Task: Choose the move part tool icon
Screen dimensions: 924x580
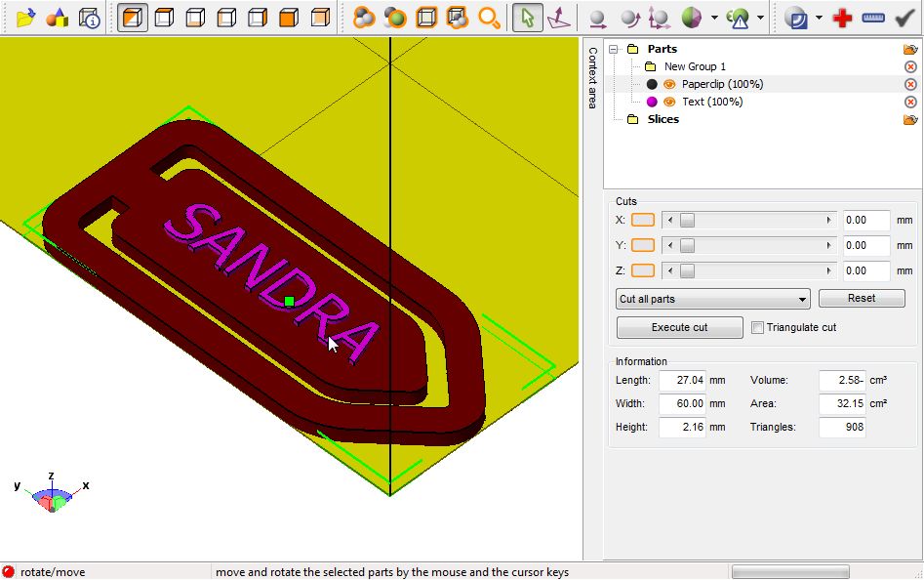Action: coord(597,18)
